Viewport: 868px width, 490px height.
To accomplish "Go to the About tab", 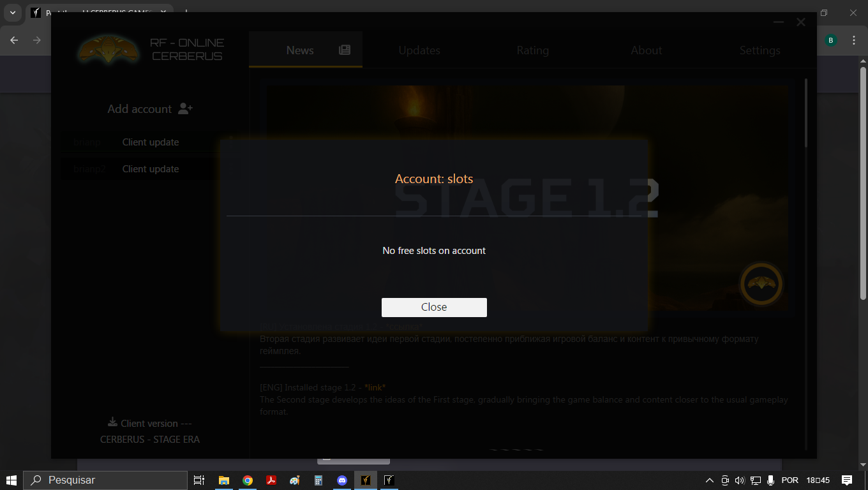I will [646, 50].
